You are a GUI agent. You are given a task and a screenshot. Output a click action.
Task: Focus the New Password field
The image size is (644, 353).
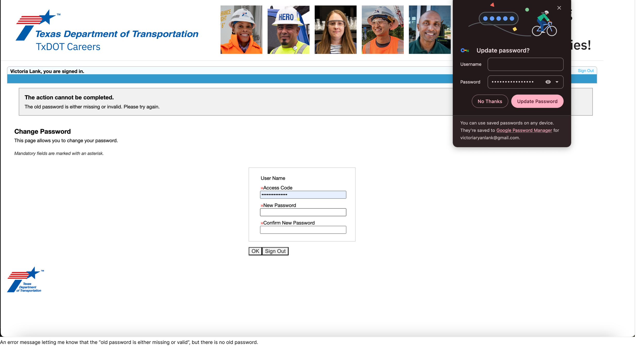pos(303,212)
